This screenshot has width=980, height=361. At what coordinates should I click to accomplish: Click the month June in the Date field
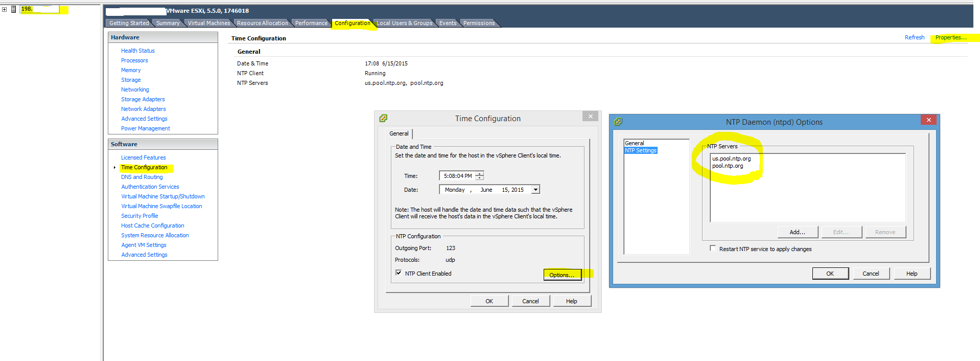(x=486, y=190)
